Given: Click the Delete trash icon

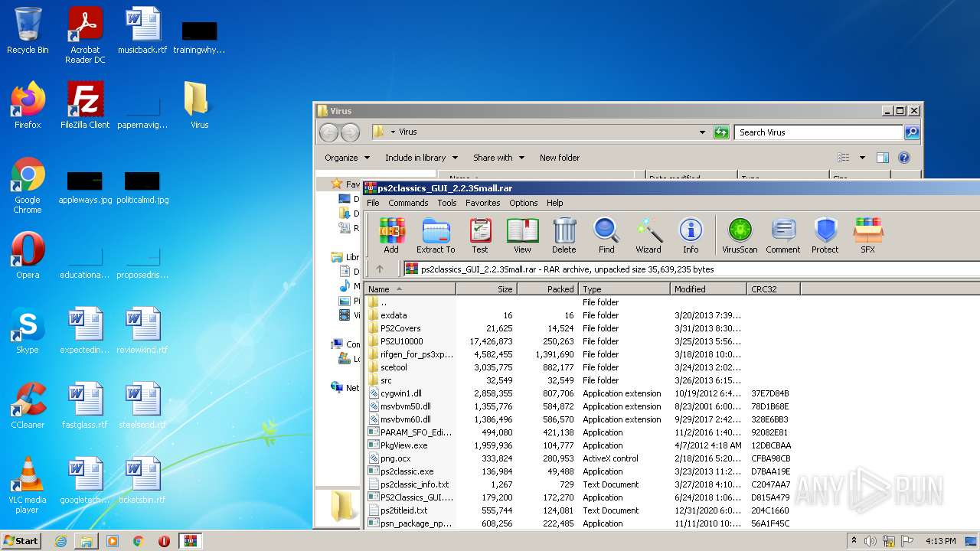Looking at the screenshot, I should [x=564, y=235].
